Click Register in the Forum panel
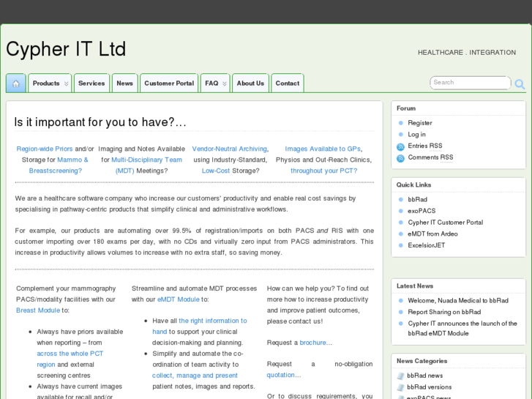The width and height of the screenshot is (532, 399). click(x=420, y=123)
